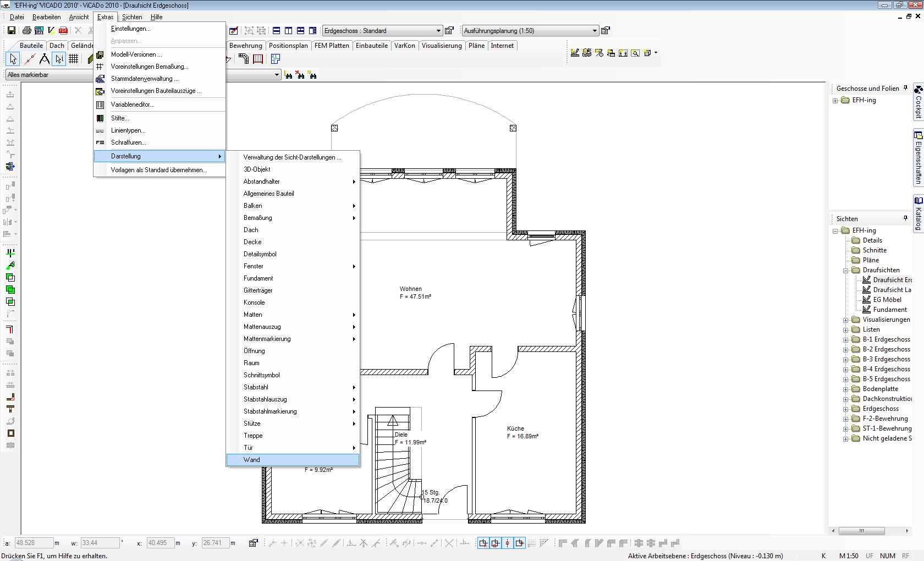Click the Modell-Versionen menu icon
This screenshot has height=561, width=924.
point(100,54)
